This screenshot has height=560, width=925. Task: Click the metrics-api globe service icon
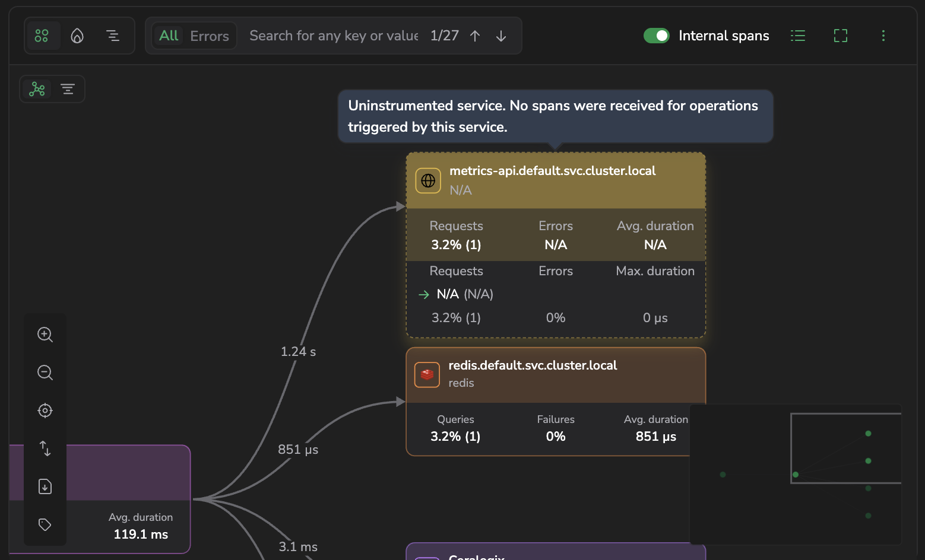[x=428, y=180]
